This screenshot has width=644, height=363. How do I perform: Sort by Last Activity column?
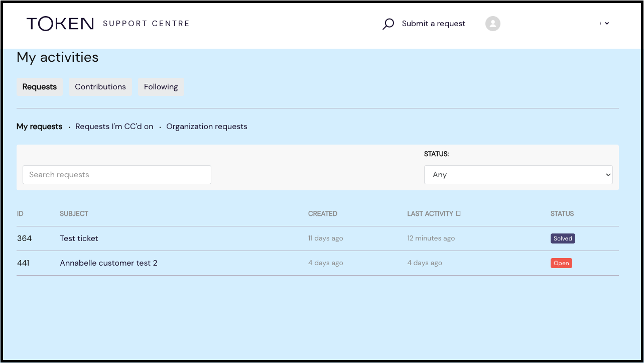[x=430, y=213]
